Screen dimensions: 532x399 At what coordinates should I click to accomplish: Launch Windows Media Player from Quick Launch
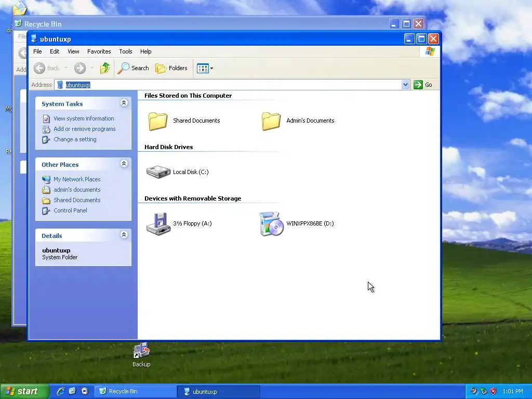click(85, 391)
